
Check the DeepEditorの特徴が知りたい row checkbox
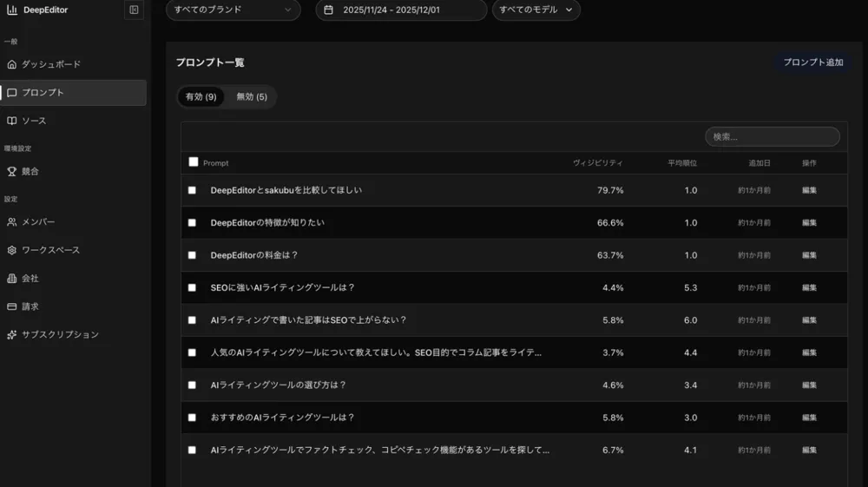tap(192, 222)
